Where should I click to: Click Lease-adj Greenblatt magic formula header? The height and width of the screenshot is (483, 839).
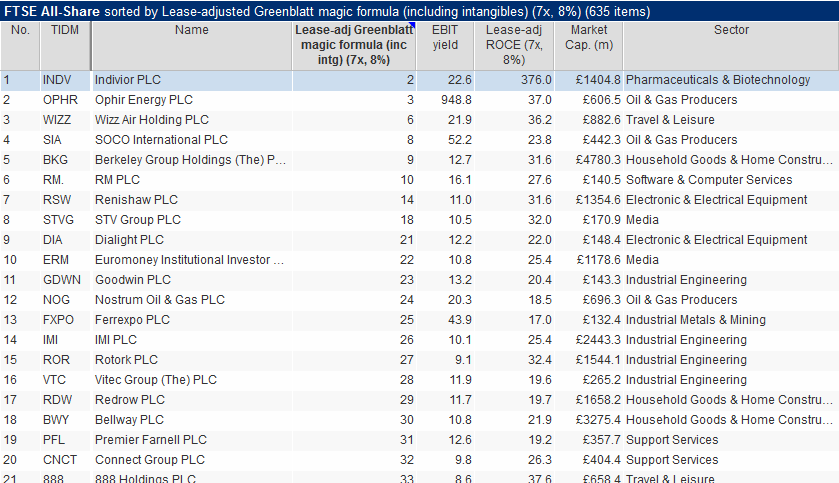pyautogui.click(x=354, y=45)
